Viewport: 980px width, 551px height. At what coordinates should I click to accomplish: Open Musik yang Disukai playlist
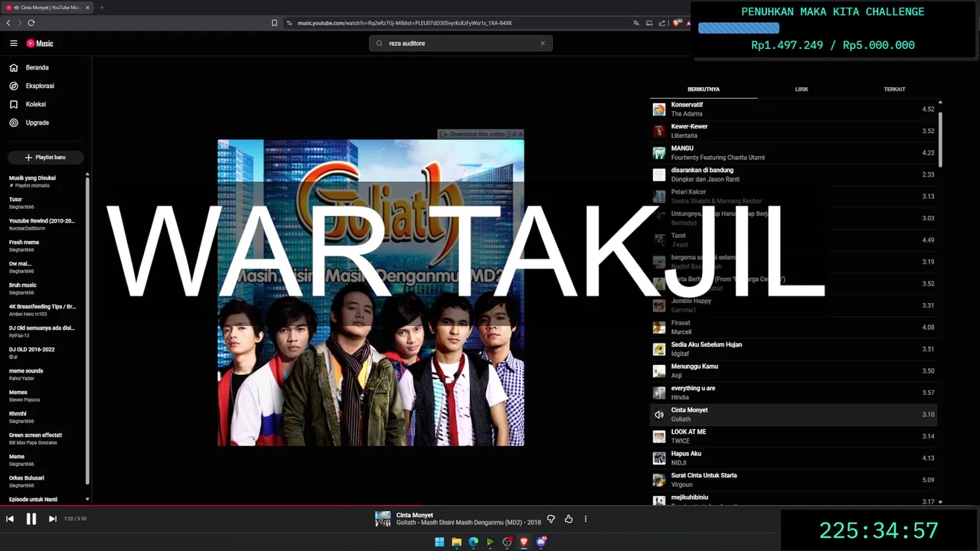coord(42,181)
